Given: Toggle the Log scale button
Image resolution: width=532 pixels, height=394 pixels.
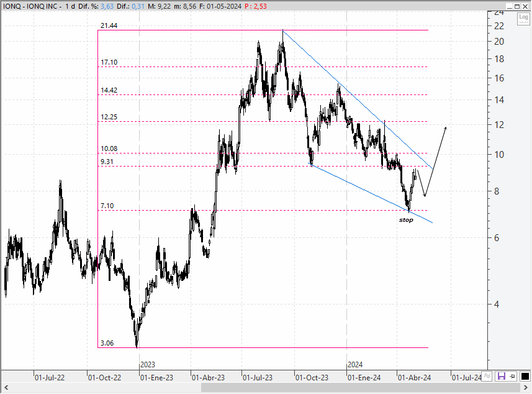Looking at the screenshot, I should tap(523, 19).
